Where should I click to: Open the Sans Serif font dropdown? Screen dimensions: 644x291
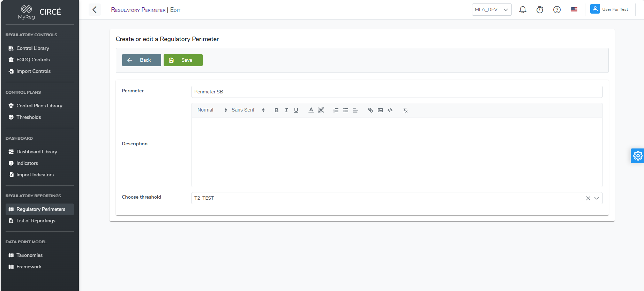point(248,110)
